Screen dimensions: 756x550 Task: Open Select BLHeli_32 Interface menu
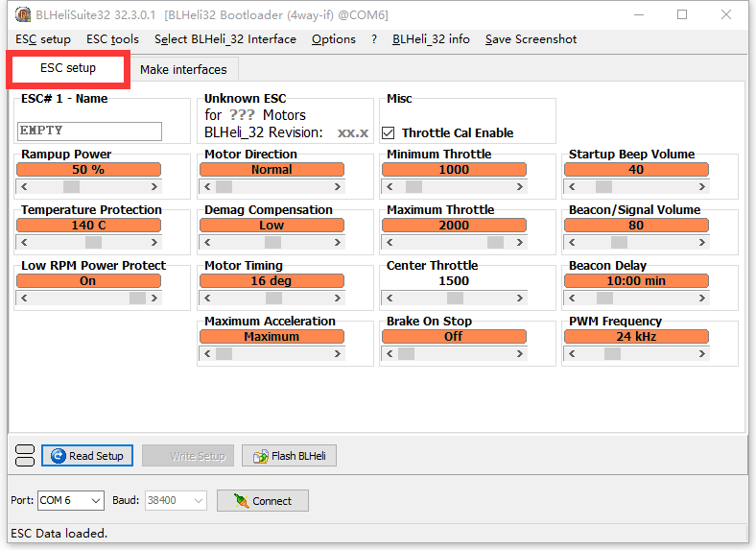[x=225, y=39]
